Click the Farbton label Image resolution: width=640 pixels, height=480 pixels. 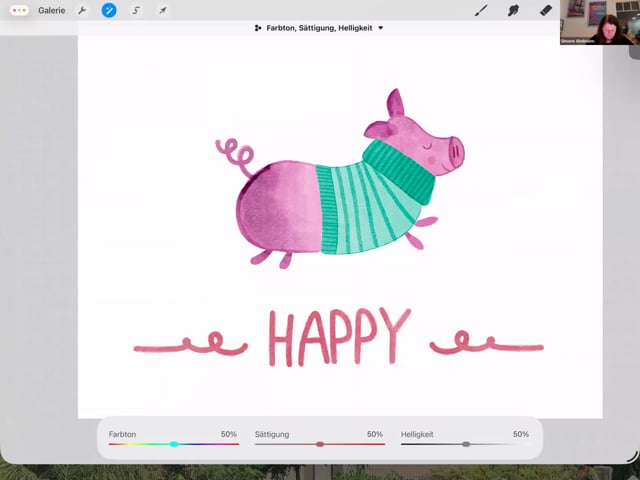(122, 434)
